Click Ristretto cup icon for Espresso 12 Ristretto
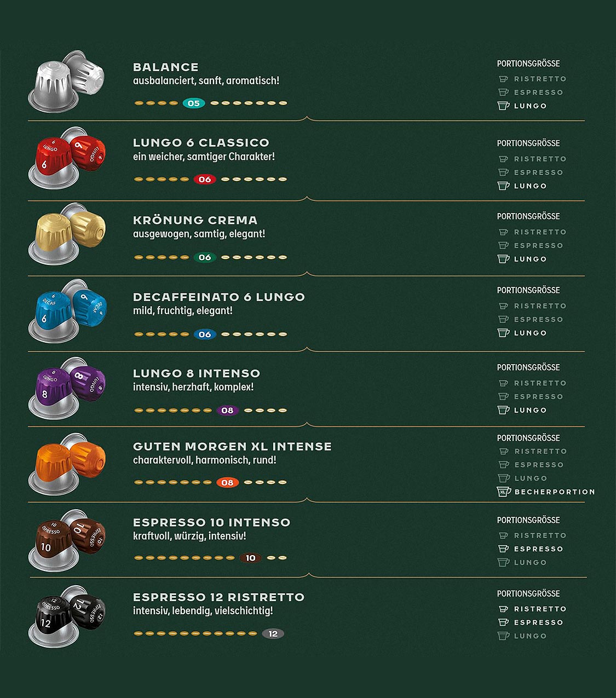The image size is (616, 698). tap(503, 609)
